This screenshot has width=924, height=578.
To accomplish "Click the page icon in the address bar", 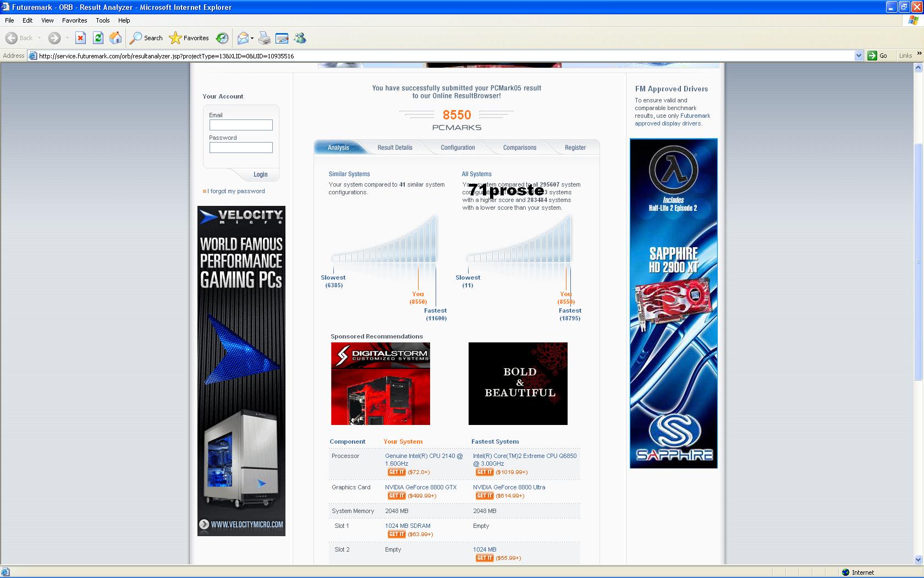I will 32,56.
